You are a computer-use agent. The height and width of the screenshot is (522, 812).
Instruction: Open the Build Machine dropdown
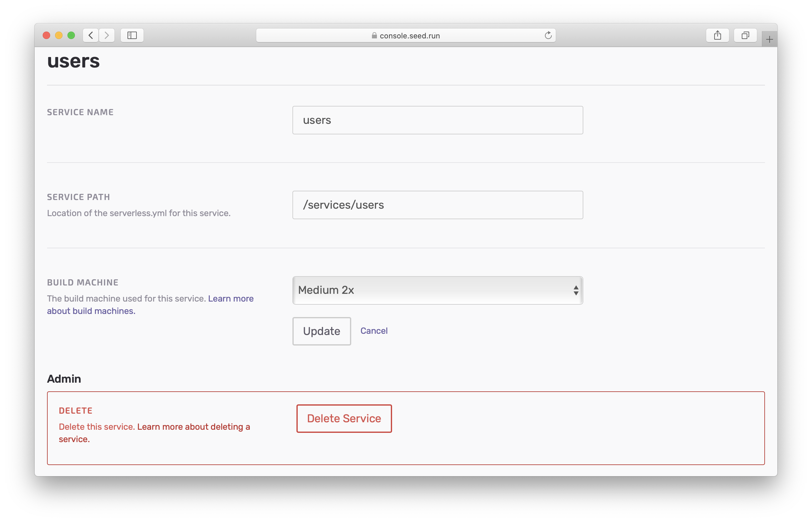(x=437, y=290)
